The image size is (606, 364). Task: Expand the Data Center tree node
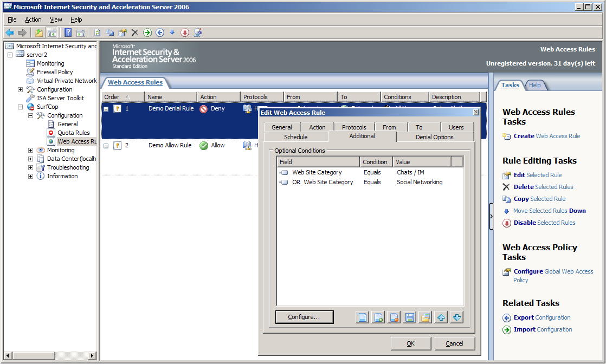30,159
